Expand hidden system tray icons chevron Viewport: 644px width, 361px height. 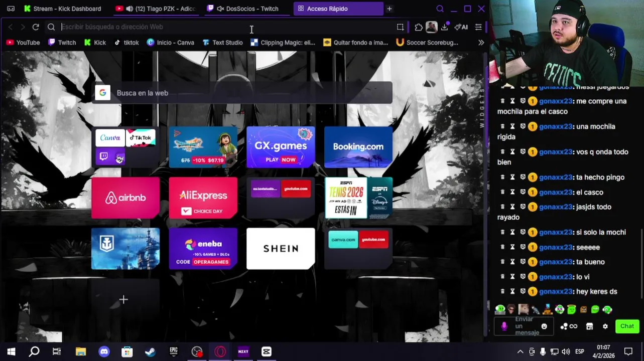click(x=520, y=352)
